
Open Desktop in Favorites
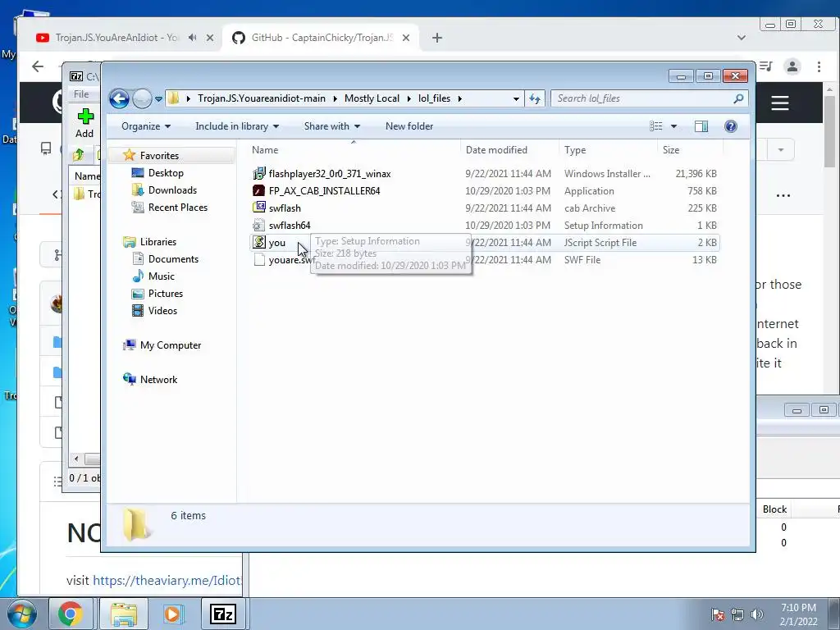pyautogui.click(x=166, y=173)
